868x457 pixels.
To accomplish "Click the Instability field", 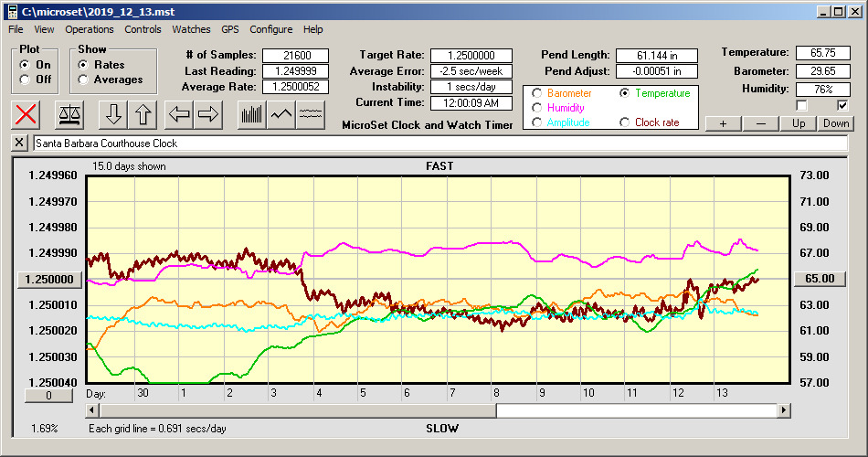I will [471, 87].
